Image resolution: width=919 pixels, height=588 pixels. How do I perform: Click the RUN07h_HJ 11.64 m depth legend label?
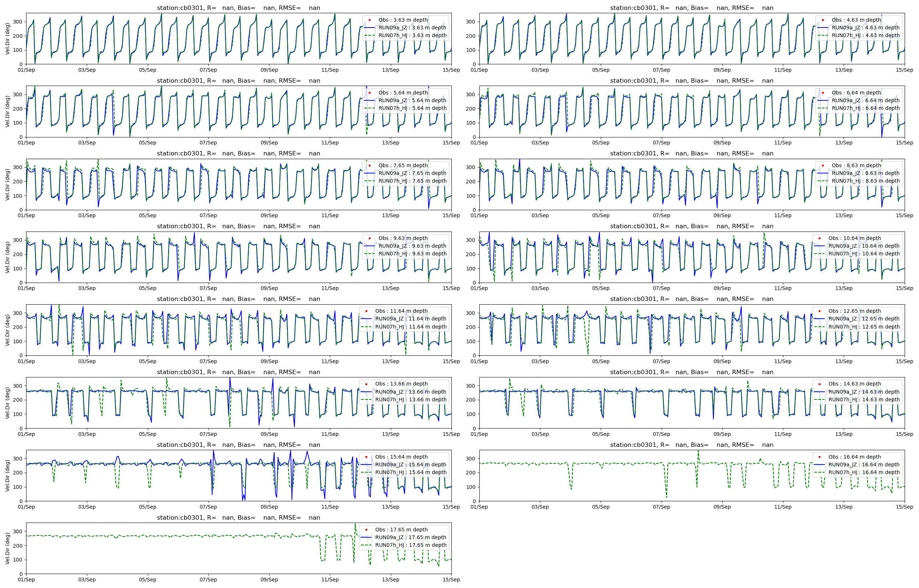[x=411, y=327]
